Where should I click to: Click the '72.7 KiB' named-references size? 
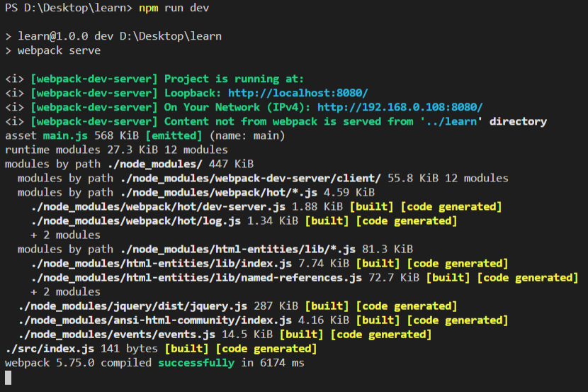[394, 278]
